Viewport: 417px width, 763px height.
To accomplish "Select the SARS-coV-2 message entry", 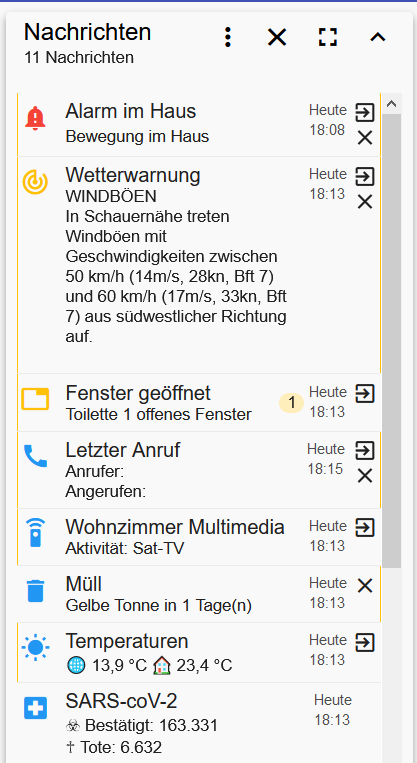I will [199, 723].
